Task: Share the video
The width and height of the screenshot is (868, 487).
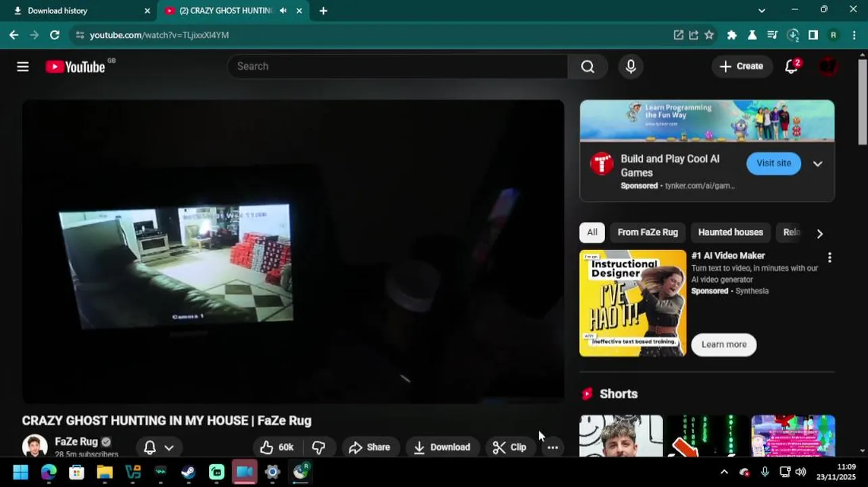Action: pyautogui.click(x=370, y=447)
